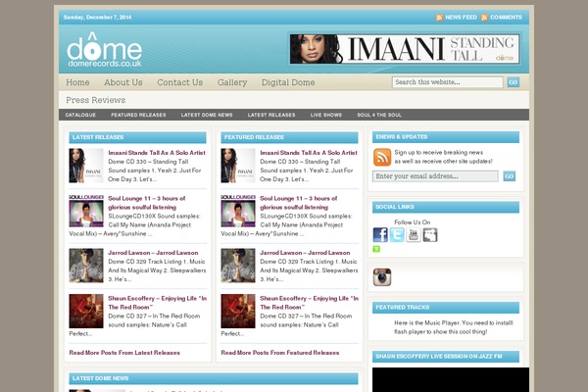Click the Featured Tracks section header
The image size is (588, 392).
[x=446, y=308]
